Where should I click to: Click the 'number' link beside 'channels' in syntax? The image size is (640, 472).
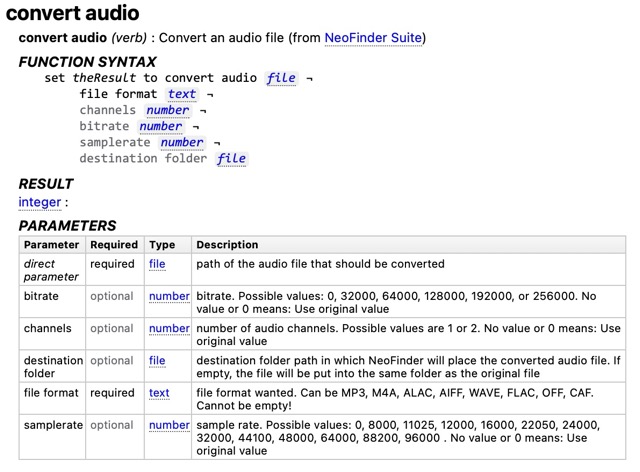coord(167,110)
